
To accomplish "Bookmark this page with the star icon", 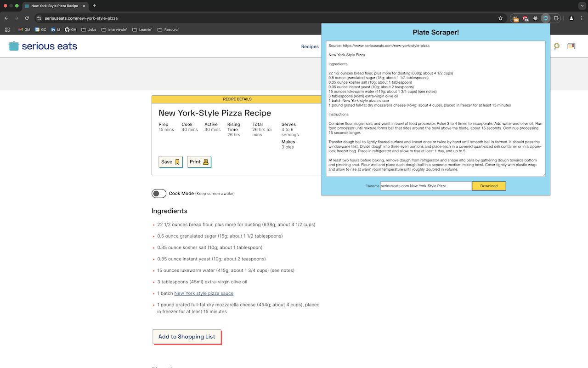I will 500,18.
